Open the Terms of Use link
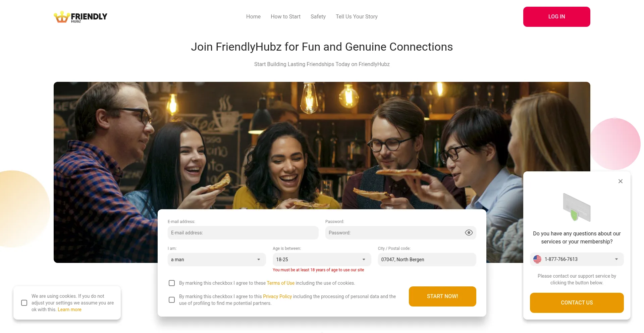The image size is (644, 333). tap(280, 283)
